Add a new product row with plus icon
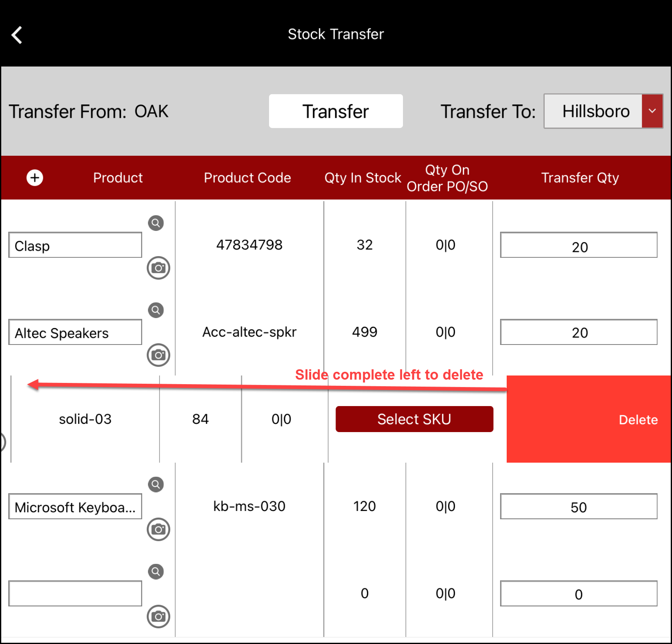672x644 pixels. (35, 178)
